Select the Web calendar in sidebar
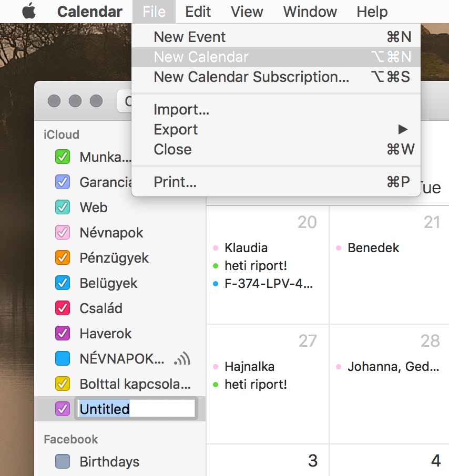The width and height of the screenshot is (449, 476). pyautogui.click(x=94, y=208)
